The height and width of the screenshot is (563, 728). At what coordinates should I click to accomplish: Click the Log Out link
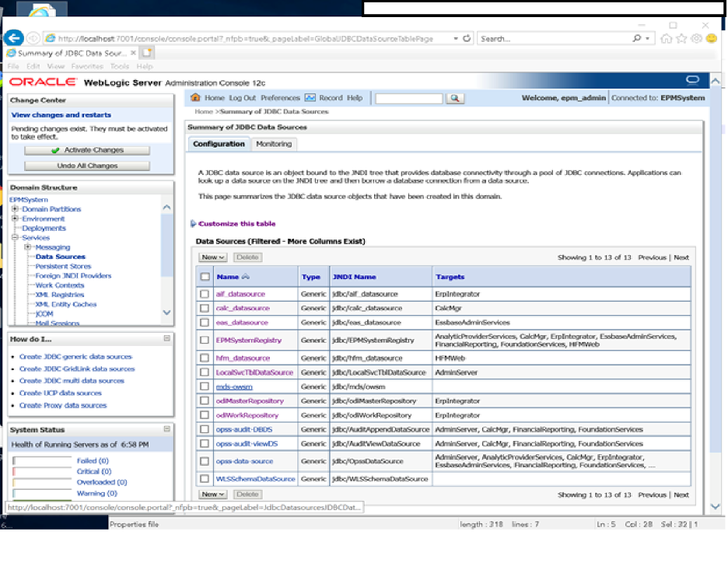tap(243, 98)
